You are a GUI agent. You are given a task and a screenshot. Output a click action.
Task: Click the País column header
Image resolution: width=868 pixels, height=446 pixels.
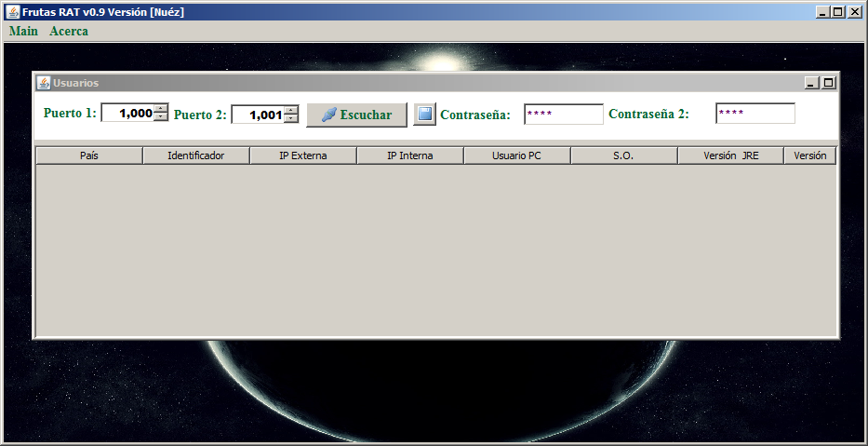[89, 155]
